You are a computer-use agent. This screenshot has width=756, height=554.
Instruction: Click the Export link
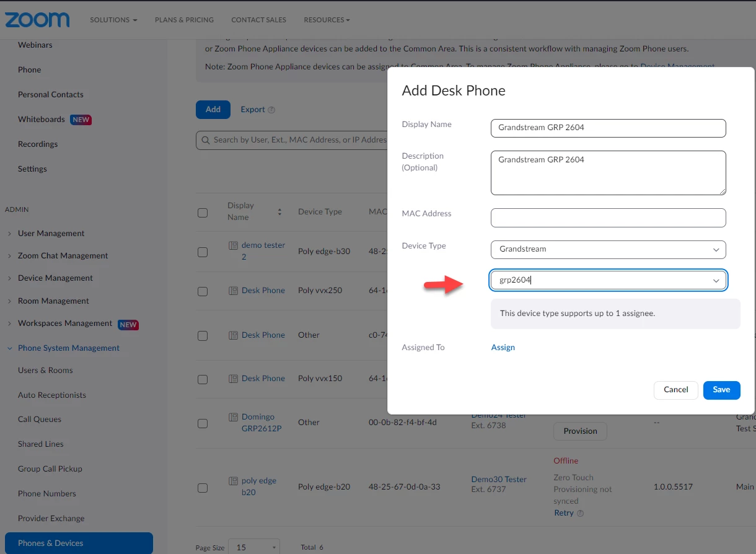click(x=253, y=110)
